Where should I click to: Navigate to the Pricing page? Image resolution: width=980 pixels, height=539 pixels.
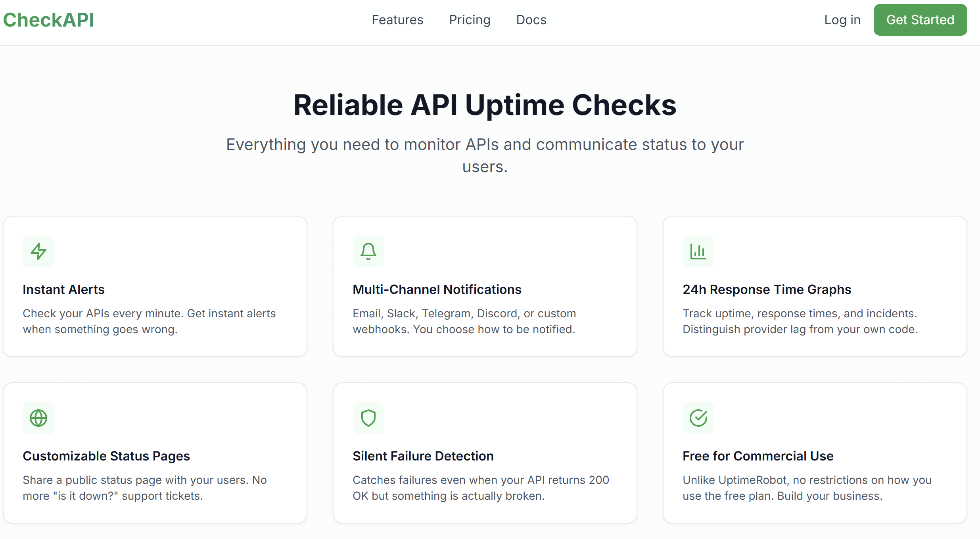[470, 19]
